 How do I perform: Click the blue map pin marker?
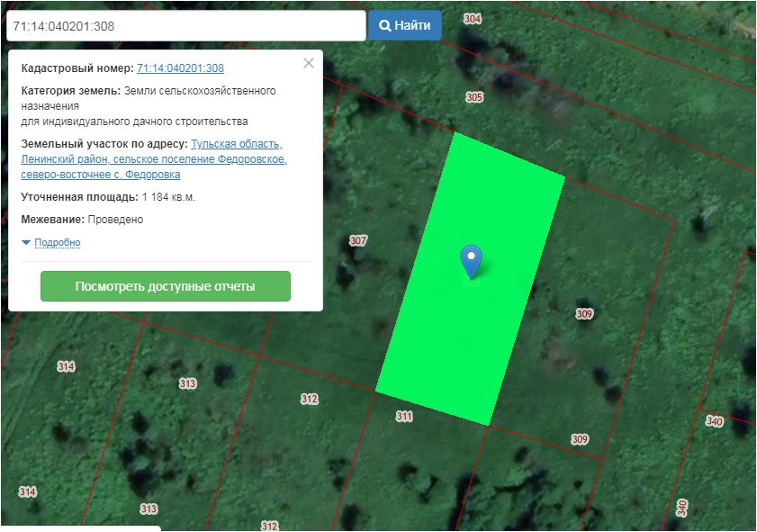pyautogui.click(x=471, y=262)
